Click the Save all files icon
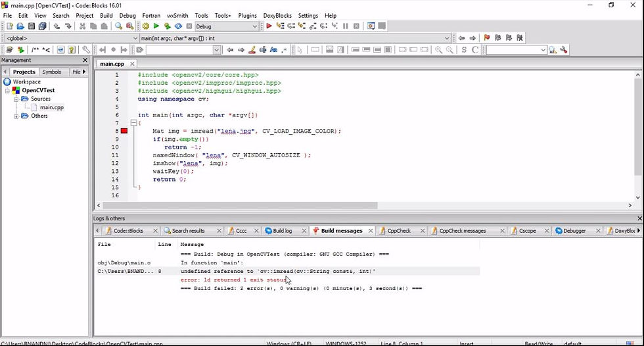The image size is (644, 346). pyautogui.click(x=42, y=26)
